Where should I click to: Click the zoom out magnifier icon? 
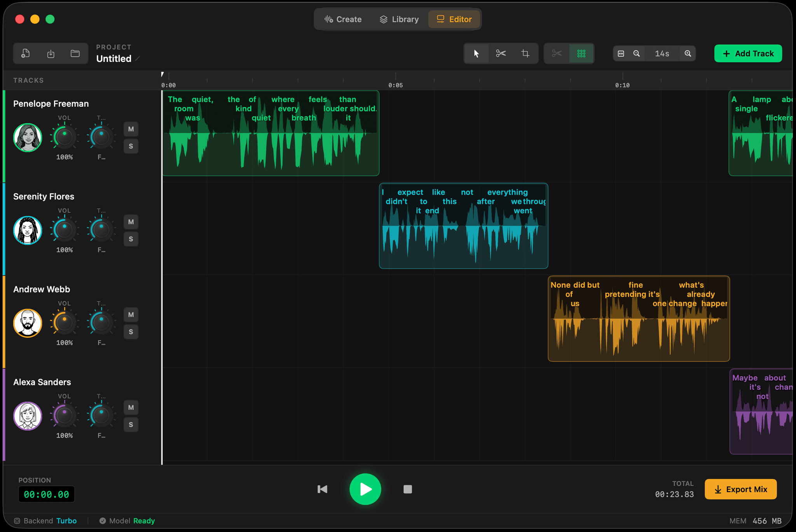(637, 53)
